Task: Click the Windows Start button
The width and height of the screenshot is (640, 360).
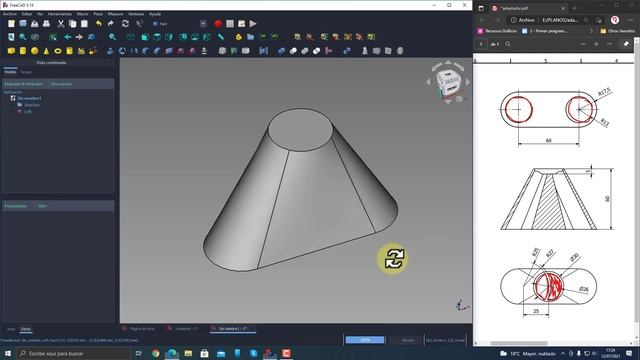Action: pos(8,353)
